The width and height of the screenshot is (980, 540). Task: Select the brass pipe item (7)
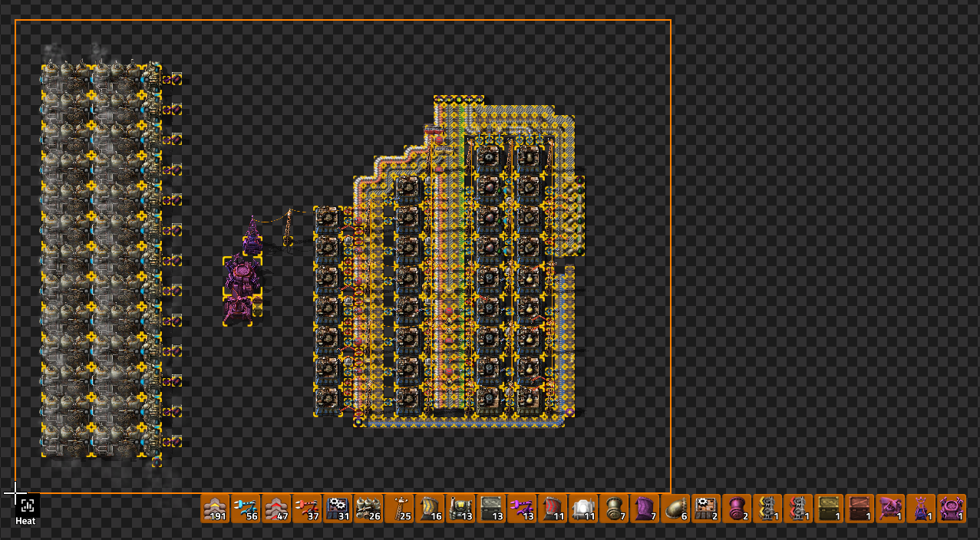[x=614, y=509]
